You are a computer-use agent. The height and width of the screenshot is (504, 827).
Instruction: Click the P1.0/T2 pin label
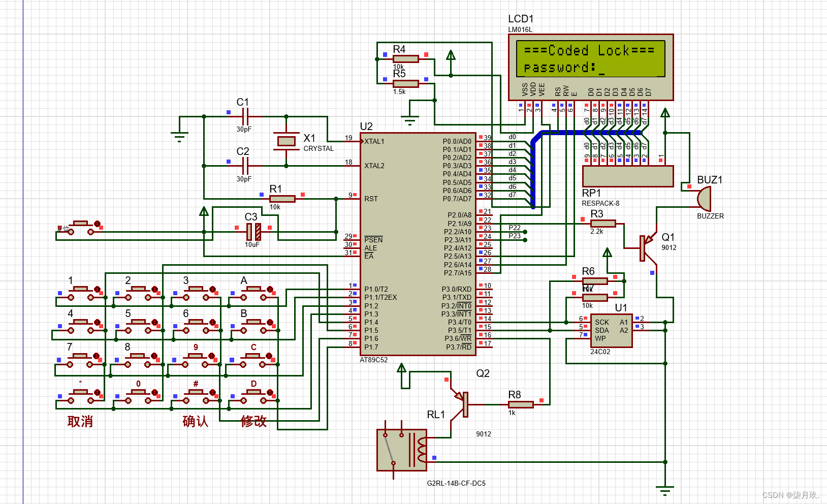click(x=376, y=289)
